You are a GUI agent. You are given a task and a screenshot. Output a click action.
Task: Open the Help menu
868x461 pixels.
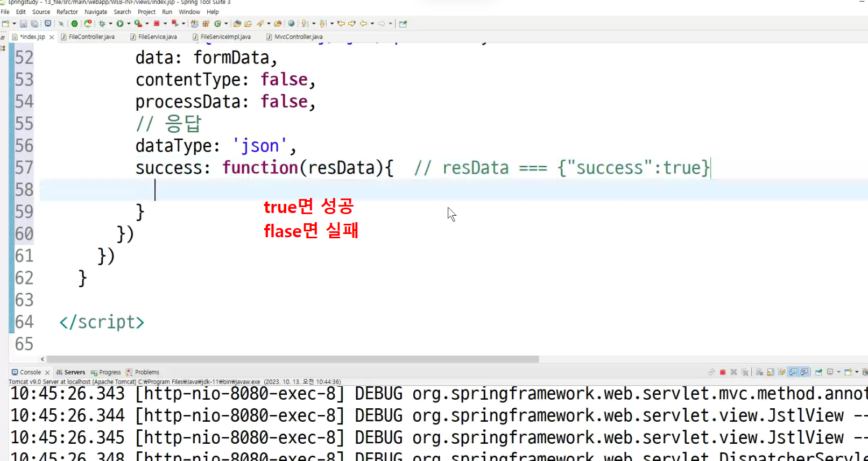click(213, 12)
